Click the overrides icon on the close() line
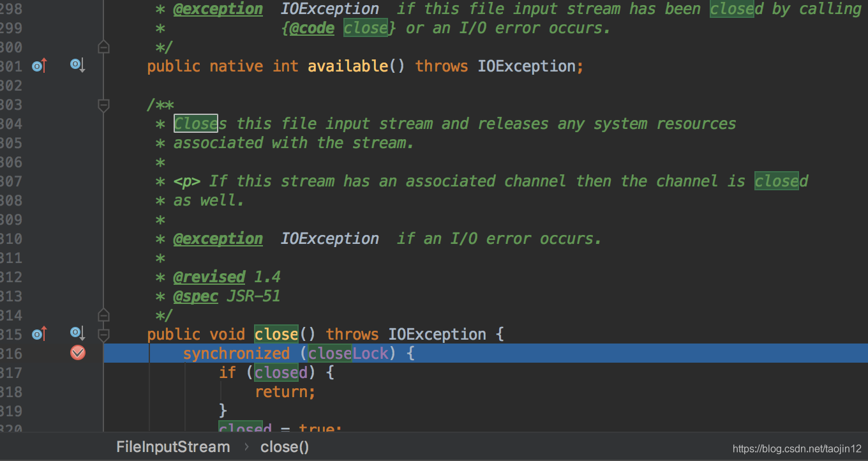This screenshot has width=868, height=461. coord(40,333)
